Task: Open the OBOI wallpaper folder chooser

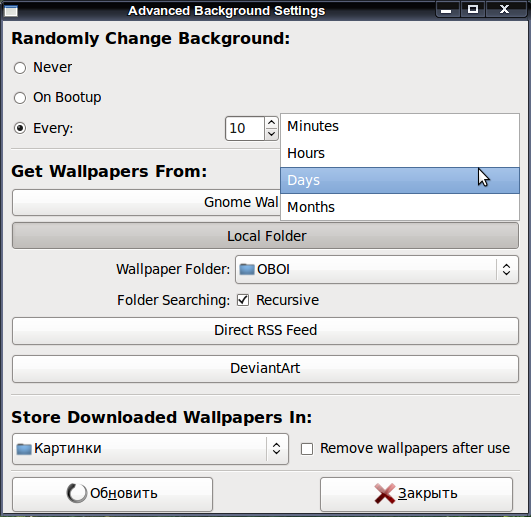Action: point(377,270)
